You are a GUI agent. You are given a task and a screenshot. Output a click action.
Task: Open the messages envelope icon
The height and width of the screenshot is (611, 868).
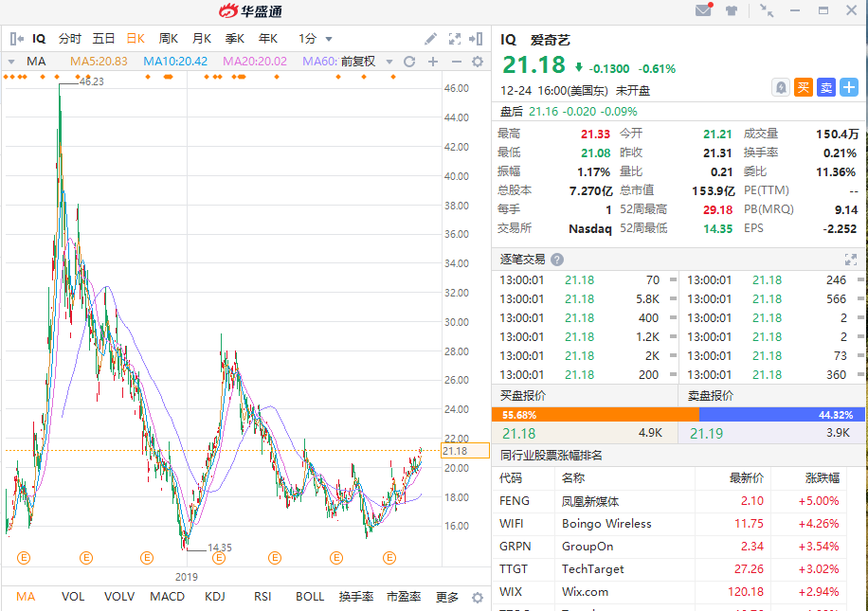(x=703, y=10)
